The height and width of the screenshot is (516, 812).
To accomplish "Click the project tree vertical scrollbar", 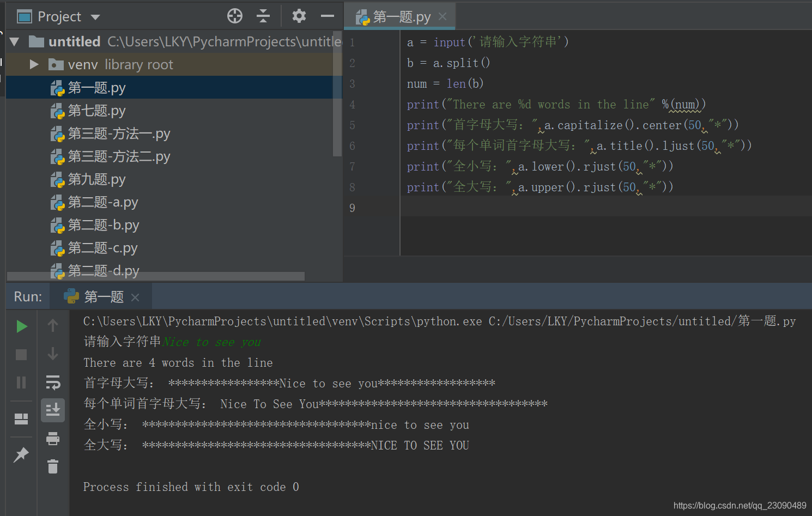I will pyautogui.click(x=337, y=93).
